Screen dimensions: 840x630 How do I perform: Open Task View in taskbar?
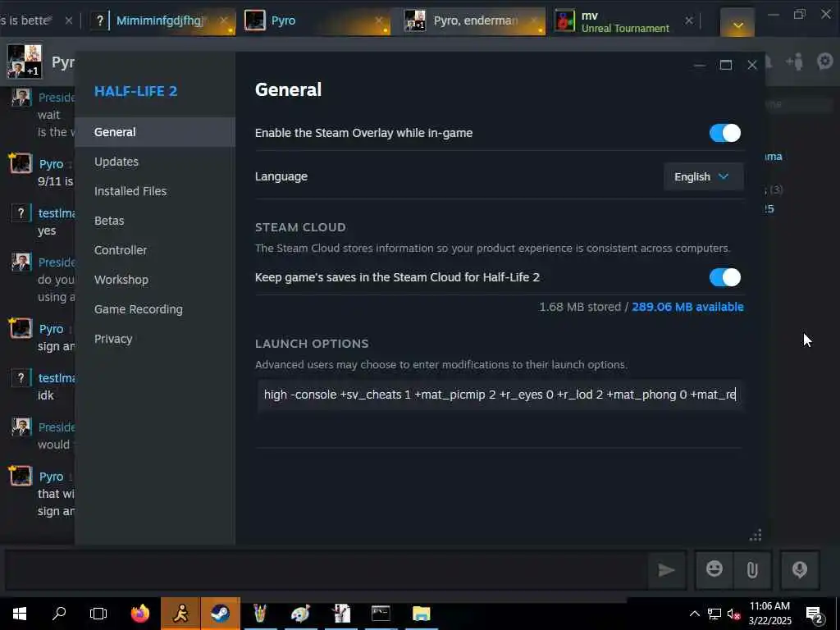(x=98, y=614)
